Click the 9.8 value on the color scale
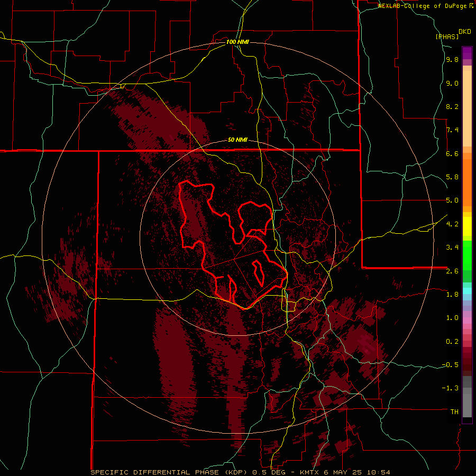The image size is (476, 476). point(452,60)
